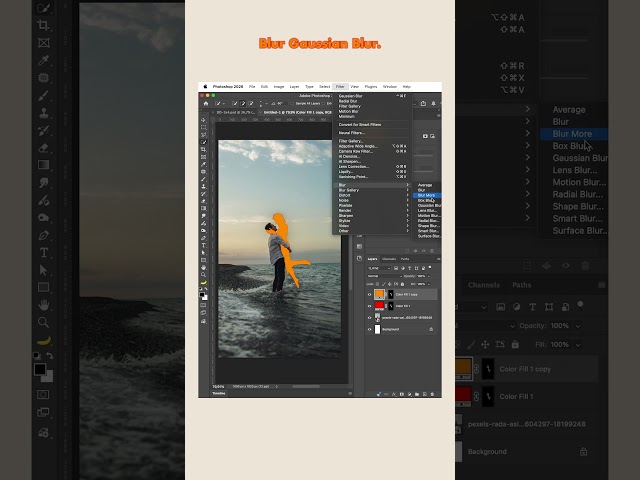
Task: Click the Share icon in the options bar
Action: 423,104
